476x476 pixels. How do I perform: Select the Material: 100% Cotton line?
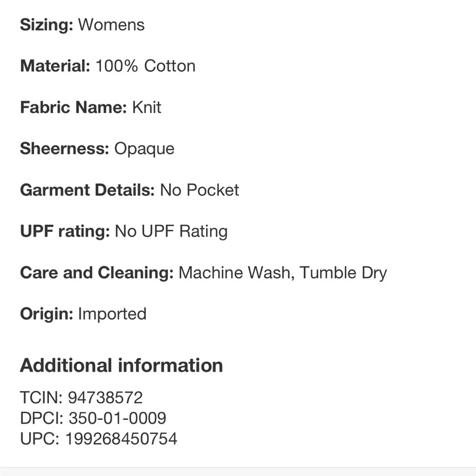click(108, 66)
